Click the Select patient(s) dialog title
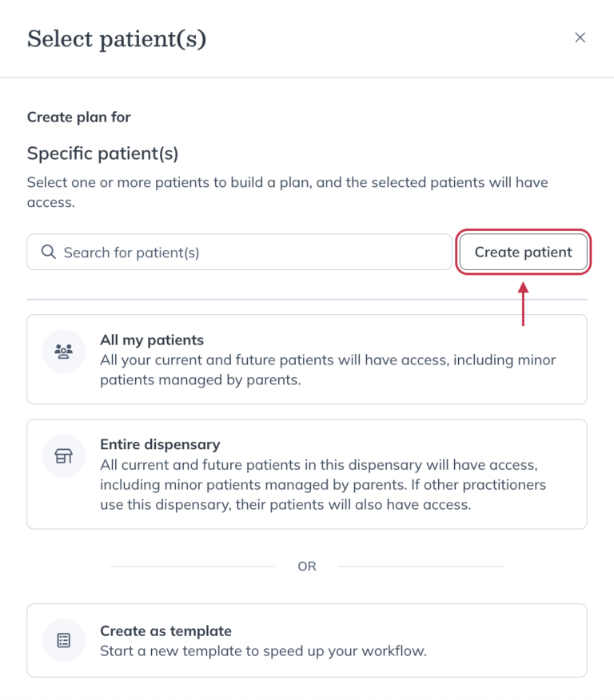The image size is (614, 700). (x=116, y=38)
